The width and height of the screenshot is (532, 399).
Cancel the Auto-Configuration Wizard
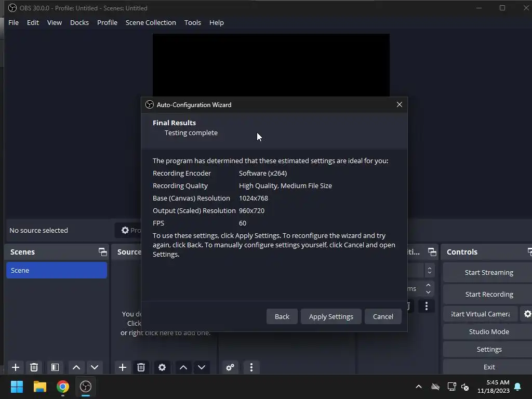383,316
